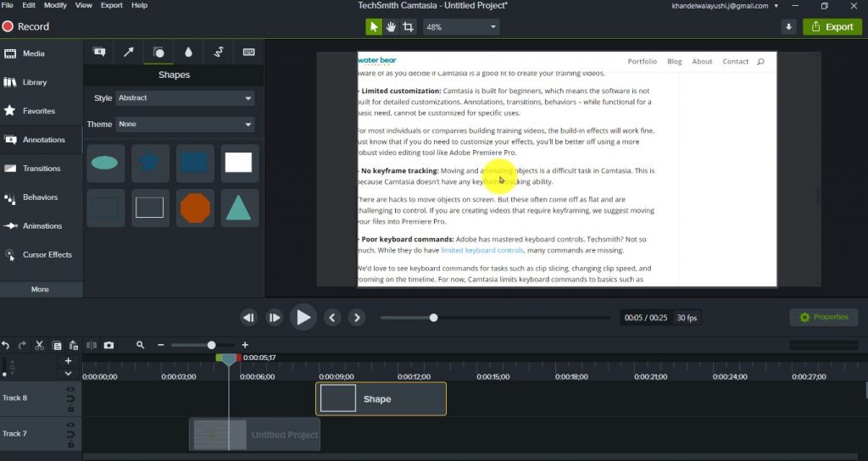Click the preview playback scrubber slider
Screen dimensions: 868x461
433,318
